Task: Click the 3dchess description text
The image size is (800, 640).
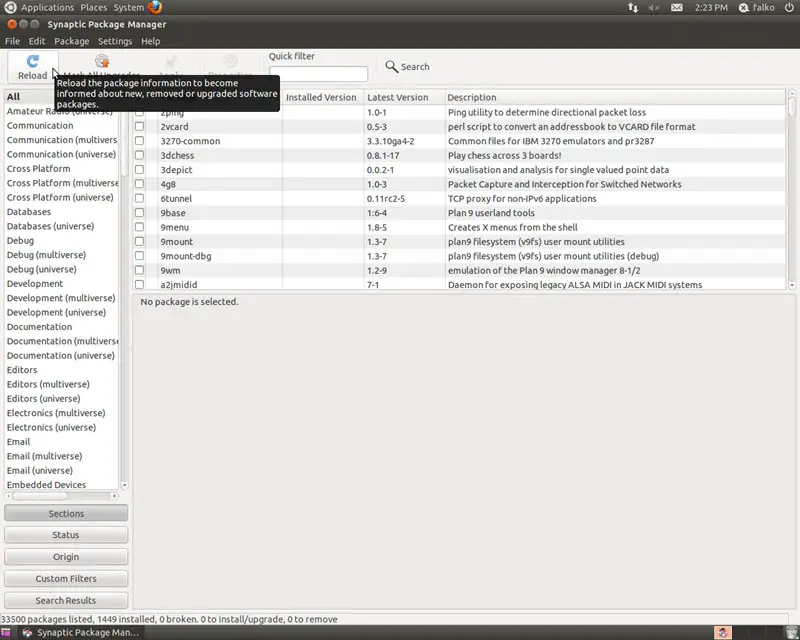Action: click(505, 155)
